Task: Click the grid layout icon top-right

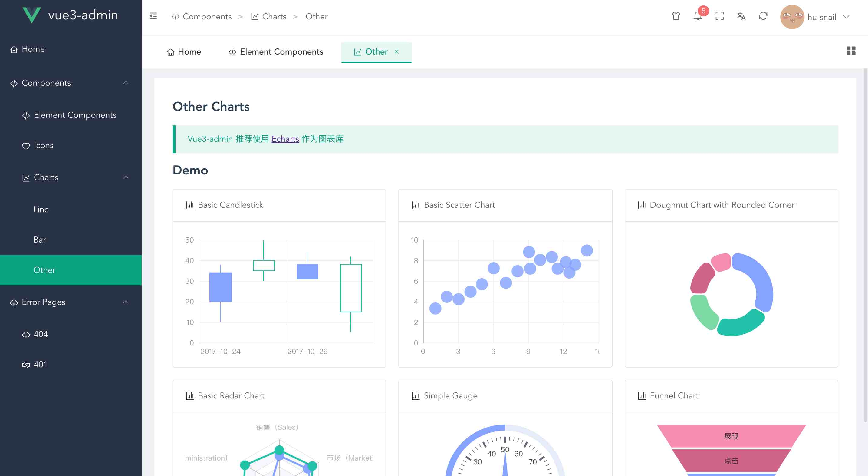Action: [x=850, y=51]
